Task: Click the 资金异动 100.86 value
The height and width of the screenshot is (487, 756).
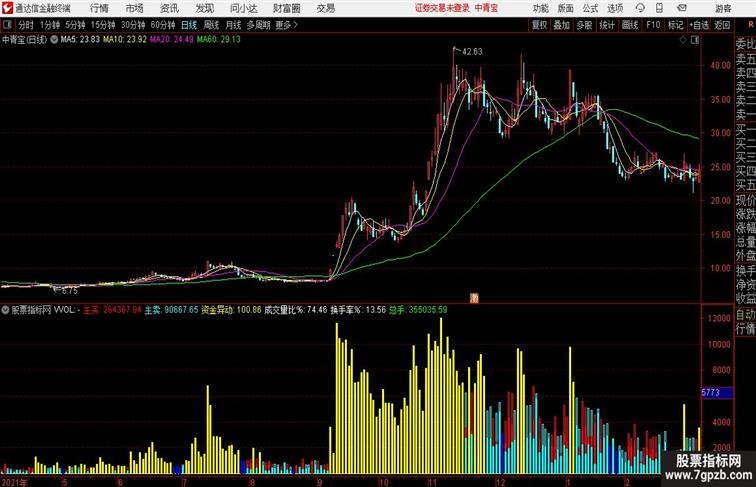Action: coord(231,310)
